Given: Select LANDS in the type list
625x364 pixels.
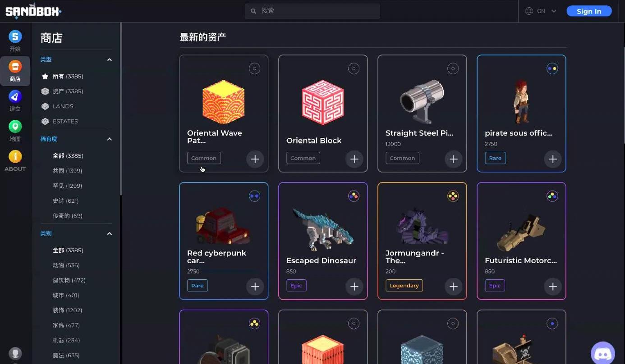Looking at the screenshot, I should tap(63, 106).
